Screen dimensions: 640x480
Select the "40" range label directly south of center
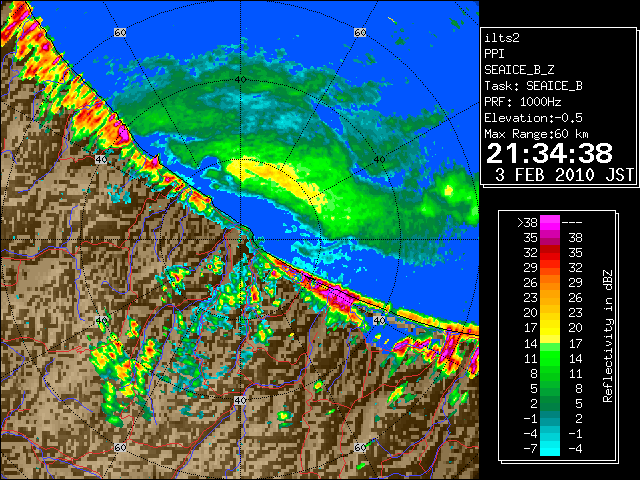(240, 400)
